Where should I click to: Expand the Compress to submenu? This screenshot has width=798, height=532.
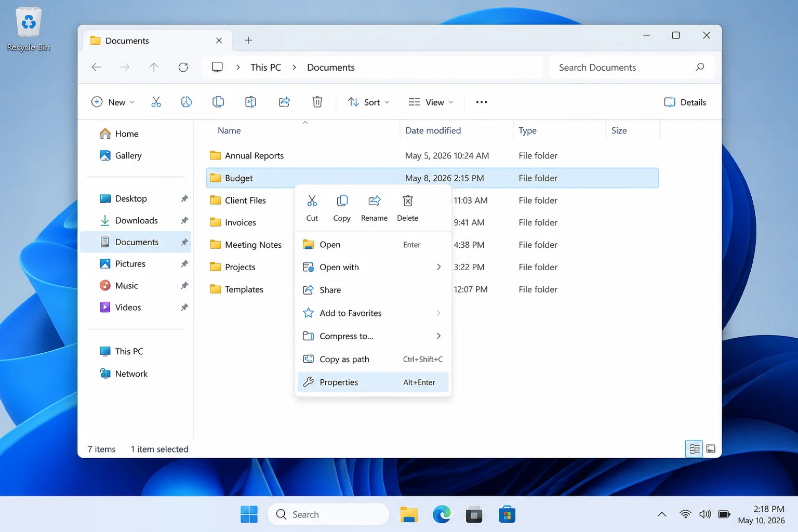click(439, 336)
